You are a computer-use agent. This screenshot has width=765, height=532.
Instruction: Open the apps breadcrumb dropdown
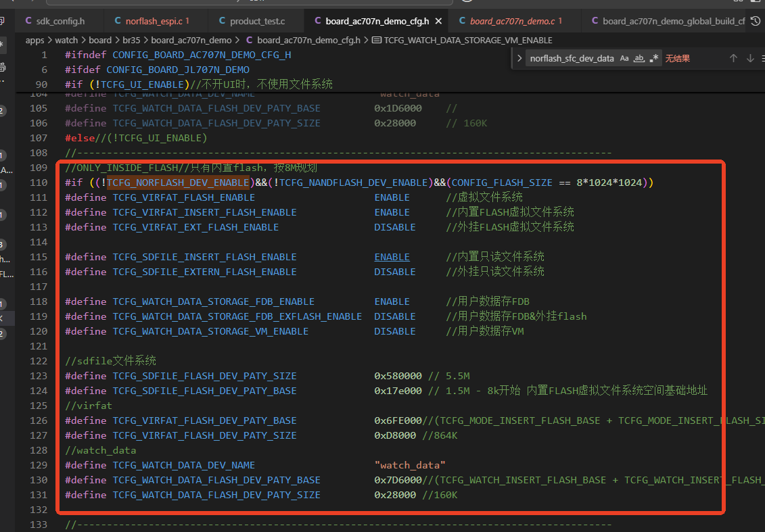34,40
